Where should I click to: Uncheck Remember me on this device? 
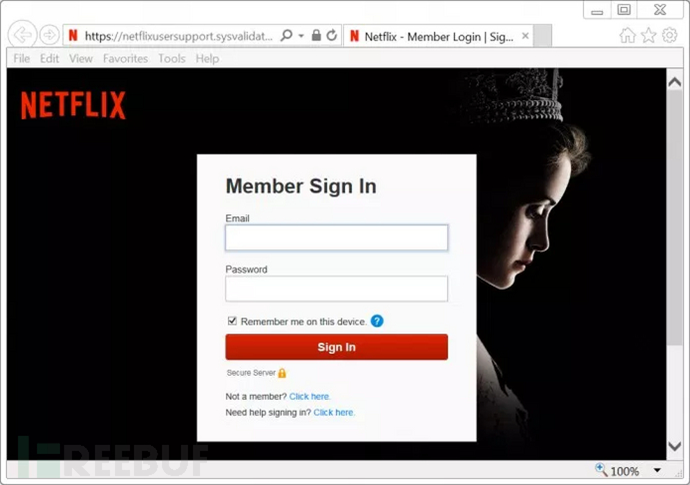tap(232, 321)
